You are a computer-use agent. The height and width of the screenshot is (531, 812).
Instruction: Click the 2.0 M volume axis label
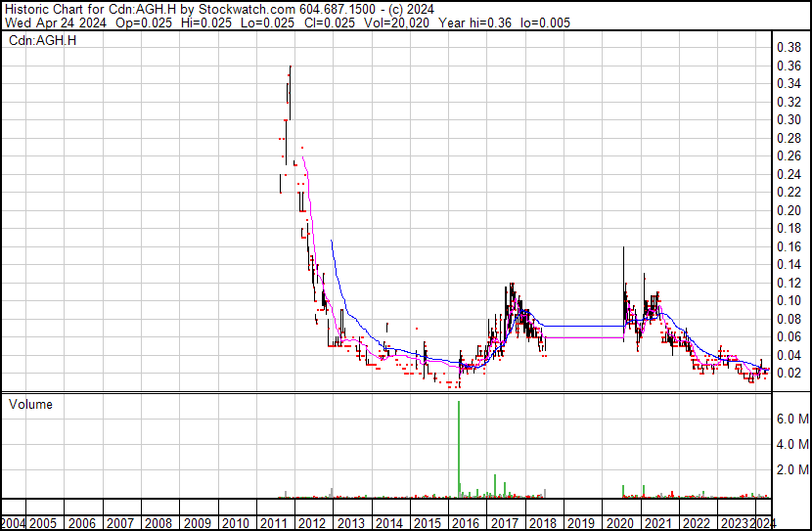[x=792, y=469]
